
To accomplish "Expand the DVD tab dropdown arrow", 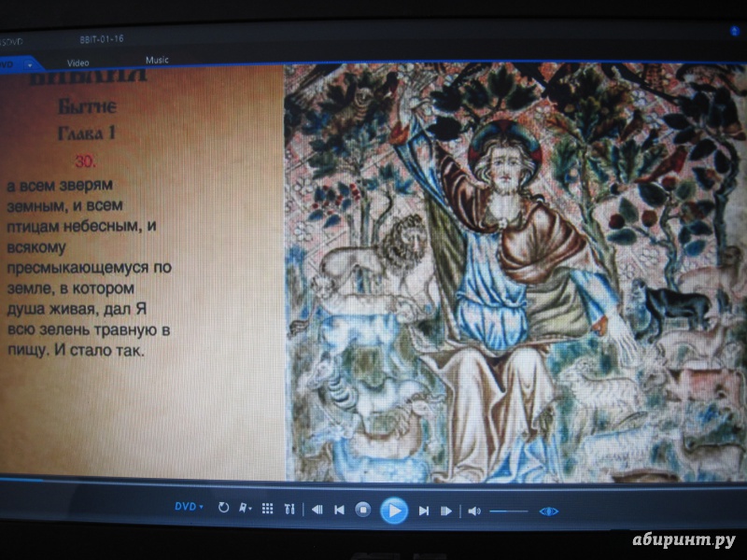I will (30, 65).
